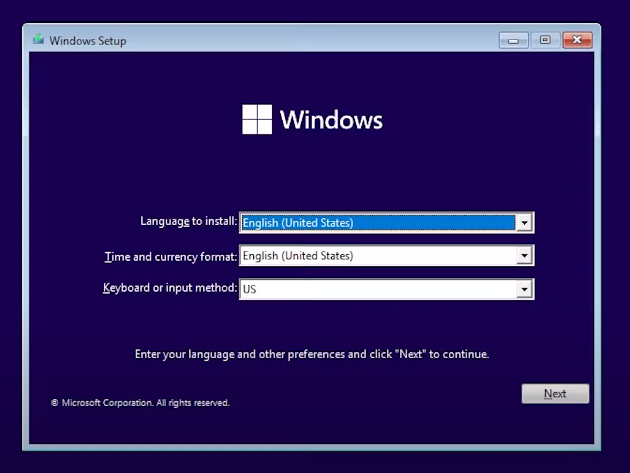This screenshot has height=473, width=630.
Task: Click the Microsoft Corporation copyright text
Action: coord(140,403)
